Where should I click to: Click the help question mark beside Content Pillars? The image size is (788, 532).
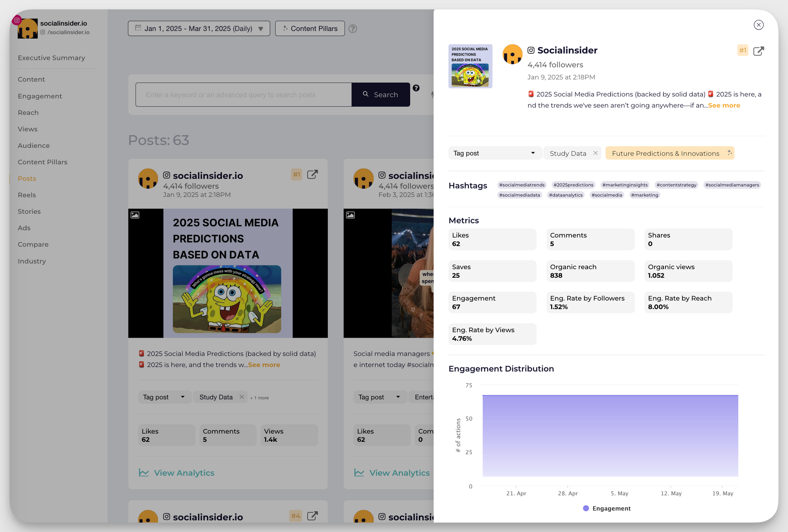pos(353,28)
